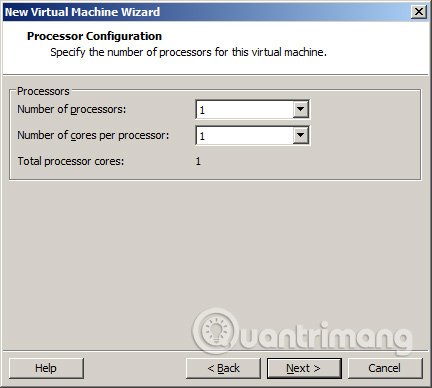Viewport: 432px width, 388px height.
Task: Click the Quantrimang watermark text
Action: (x=323, y=337)
